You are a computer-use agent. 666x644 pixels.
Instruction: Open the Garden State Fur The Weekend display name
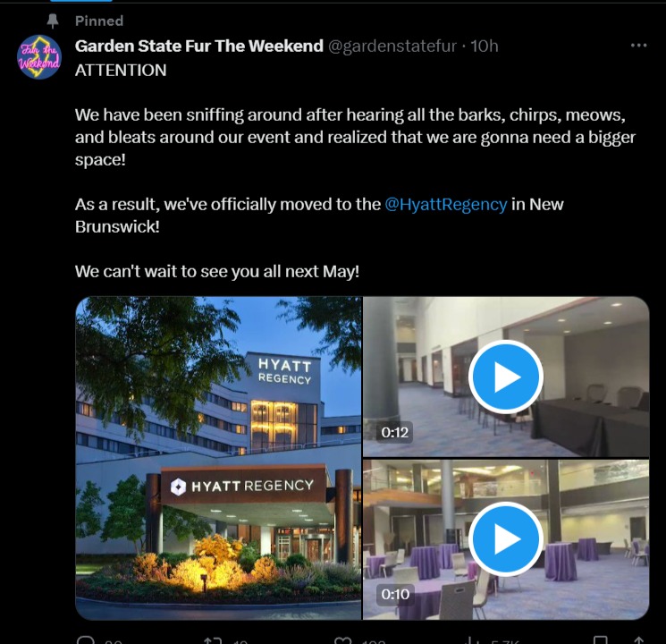[198, 46]
